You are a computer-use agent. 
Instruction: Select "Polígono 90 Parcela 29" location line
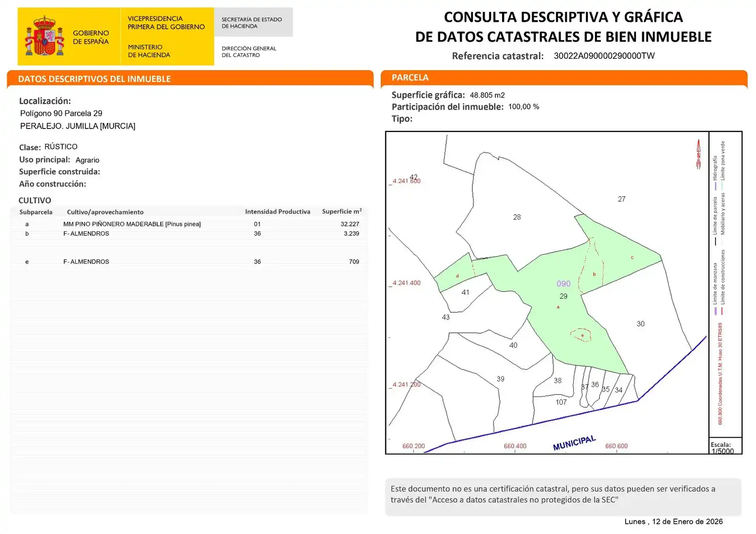pos(61,113)
